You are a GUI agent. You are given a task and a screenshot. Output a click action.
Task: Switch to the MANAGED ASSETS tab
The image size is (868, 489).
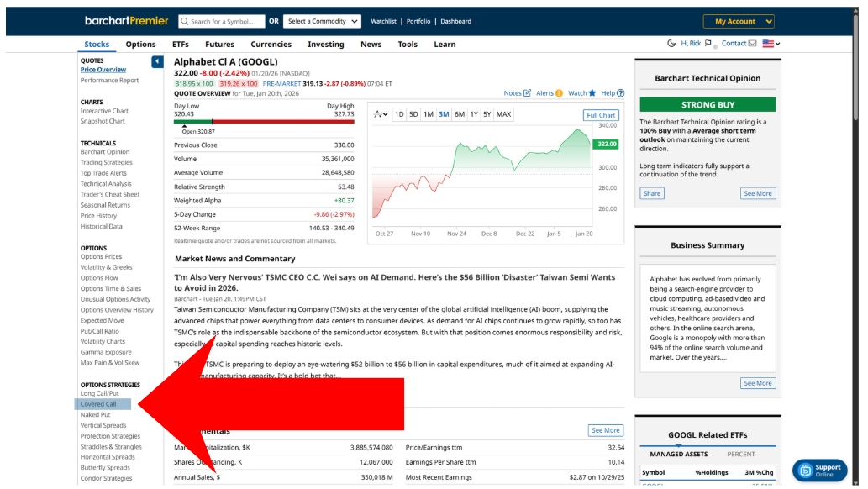coord(679,454)
